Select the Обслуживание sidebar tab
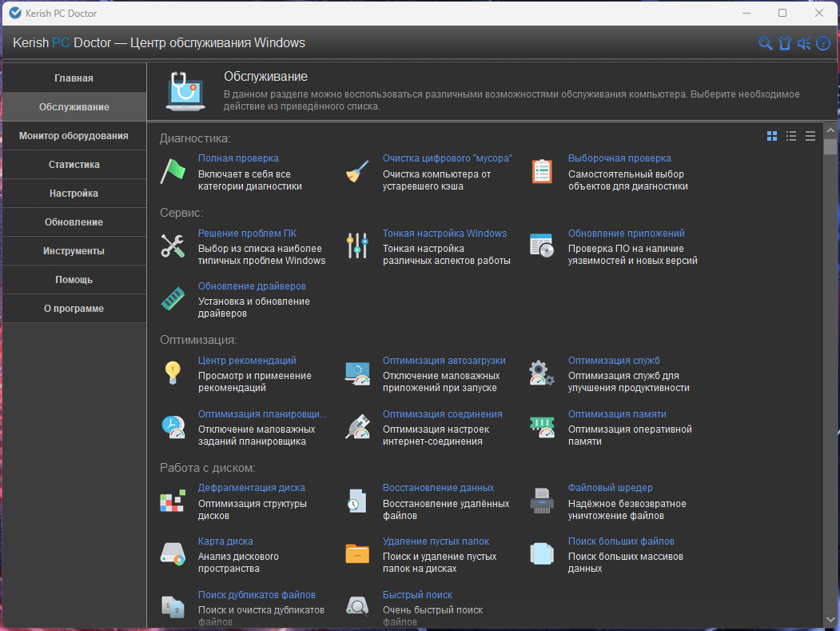This screenshot has width=840, height=631. point(74,106)
